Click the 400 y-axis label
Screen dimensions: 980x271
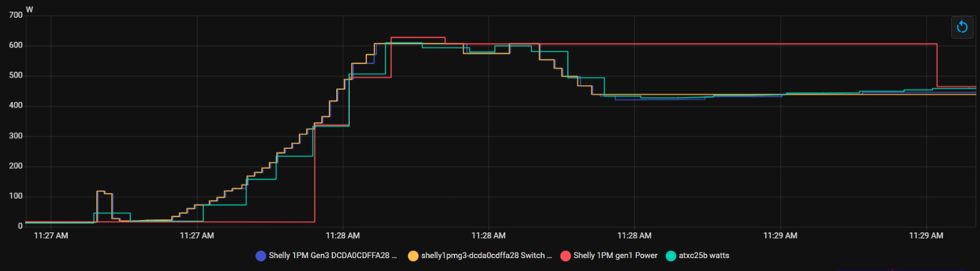click(16, 105)
